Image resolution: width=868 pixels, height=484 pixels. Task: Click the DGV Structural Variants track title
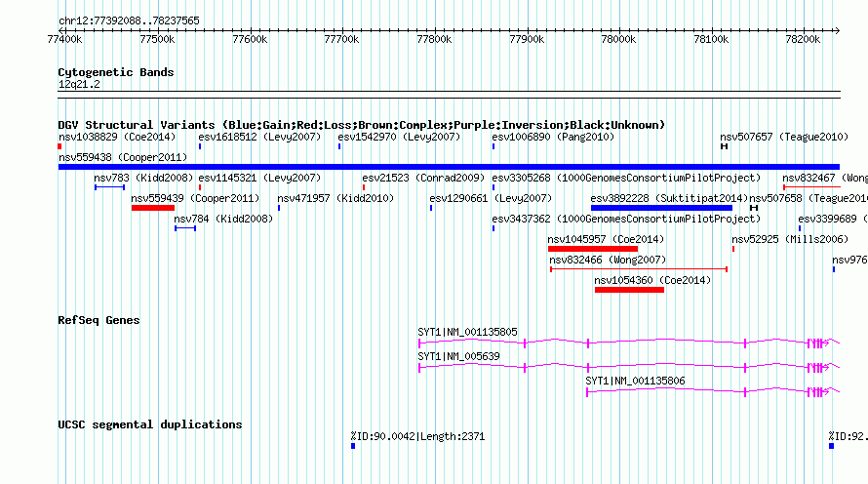[361, 125]
